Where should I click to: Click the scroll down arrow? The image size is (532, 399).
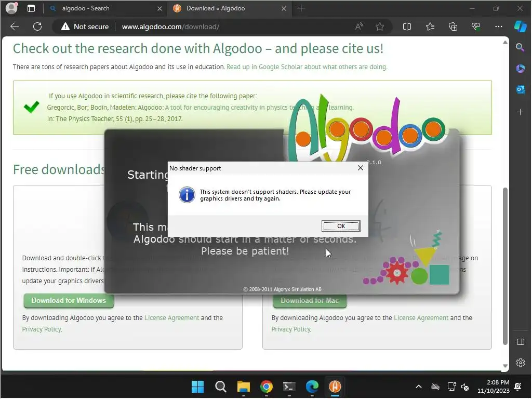(x=505, y=365)
